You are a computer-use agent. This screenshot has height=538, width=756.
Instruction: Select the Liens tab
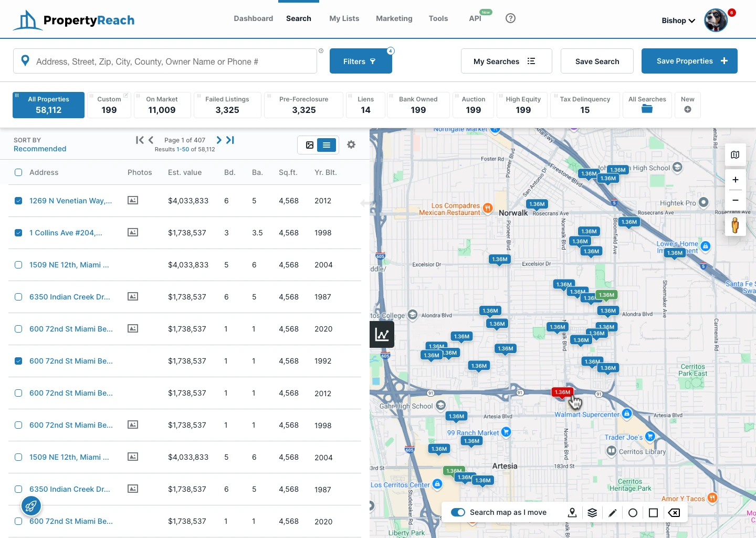coord(366,105)
